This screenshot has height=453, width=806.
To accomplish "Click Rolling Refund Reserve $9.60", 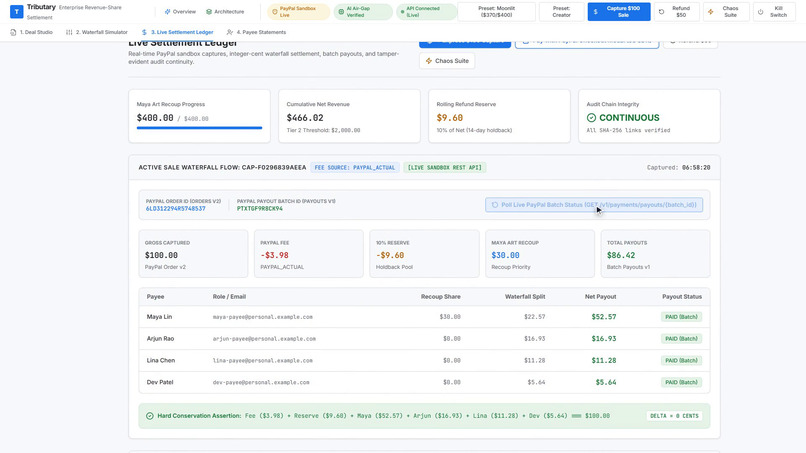I will (x=449, y=118).
